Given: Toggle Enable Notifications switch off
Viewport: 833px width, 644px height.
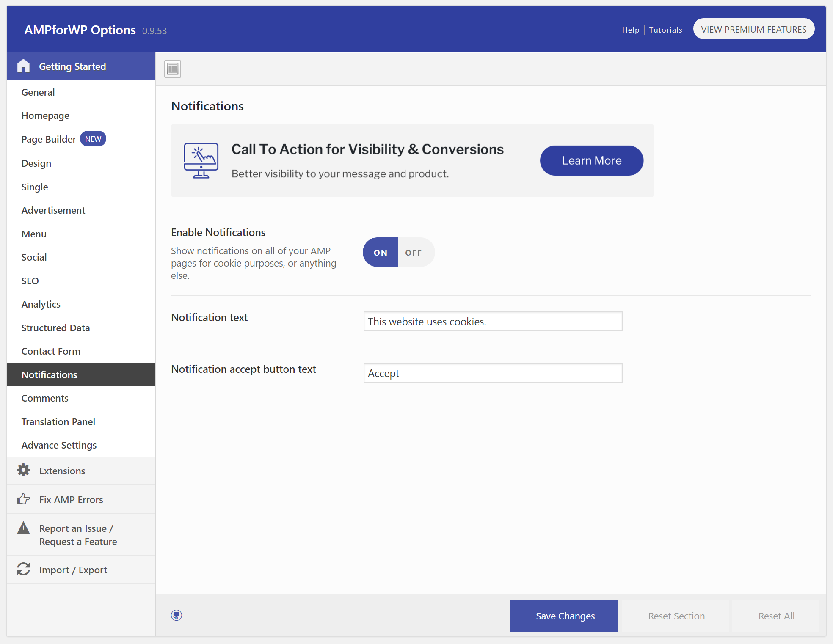Looking at the screenshot, I should click(x=412, y=252).
